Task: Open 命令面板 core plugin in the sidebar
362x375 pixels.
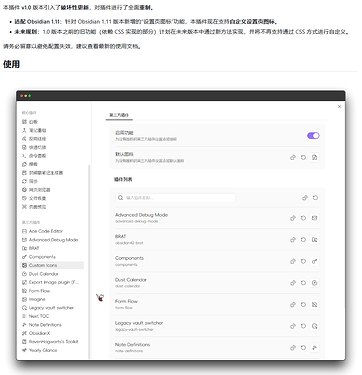Action: point(34,156)
